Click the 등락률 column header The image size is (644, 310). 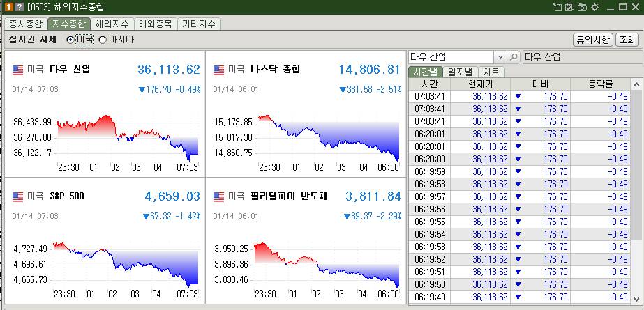(601, 84)
